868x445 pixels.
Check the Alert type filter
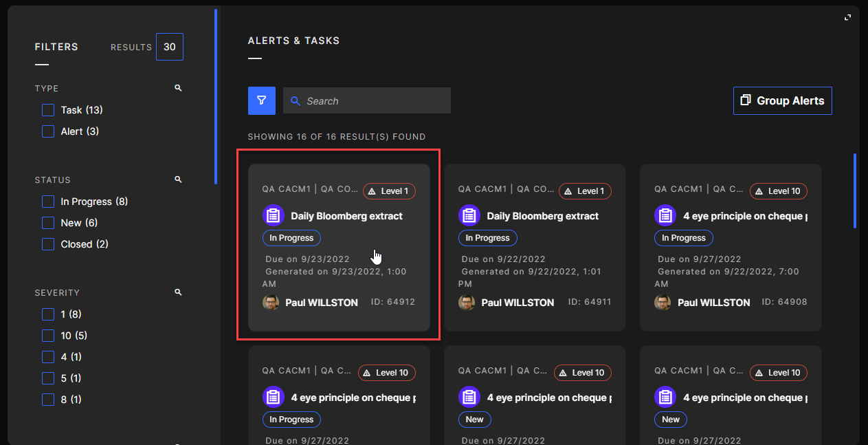[x=48, y=131]
